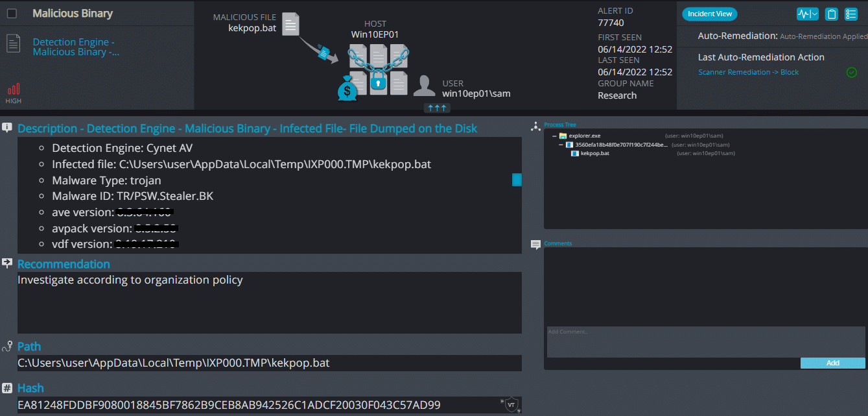Click the Infected file path line
This screenshot has width=868, height=416.
pos(242,164)
